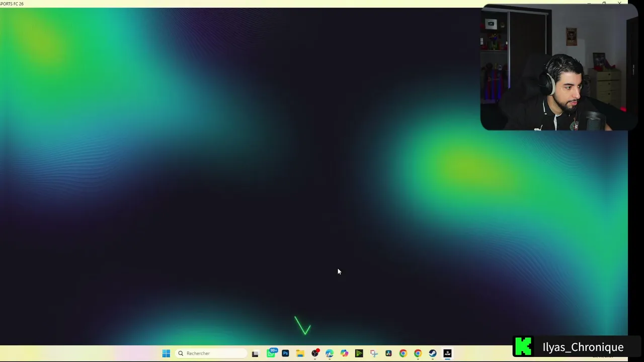The image size is (644, 362).
Task: Select the EA Sports FC 26 taskbar icon
Action: 447,353
